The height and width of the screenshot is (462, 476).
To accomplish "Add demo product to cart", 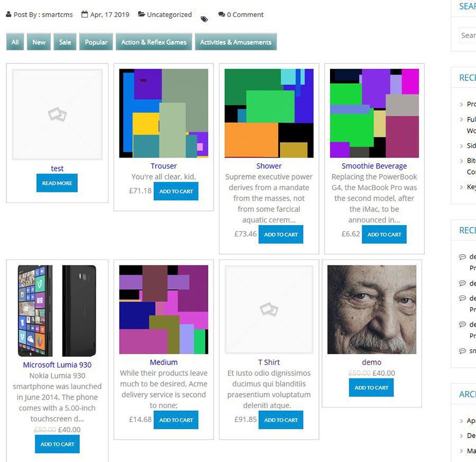I will click(x=371, y=387).
